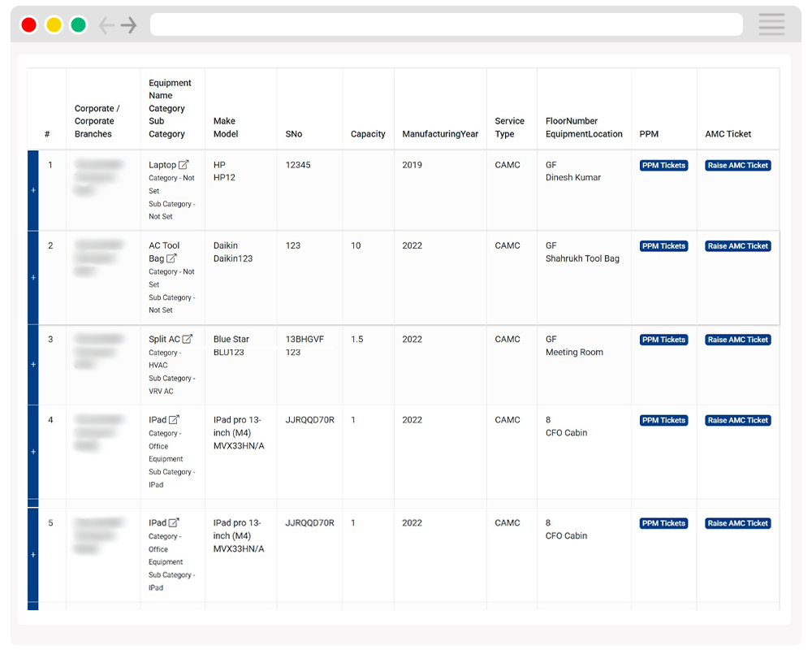This screenshot has height=650, width=812.
Task: Open PPM Tickets for Split AC
Action: 663,340
